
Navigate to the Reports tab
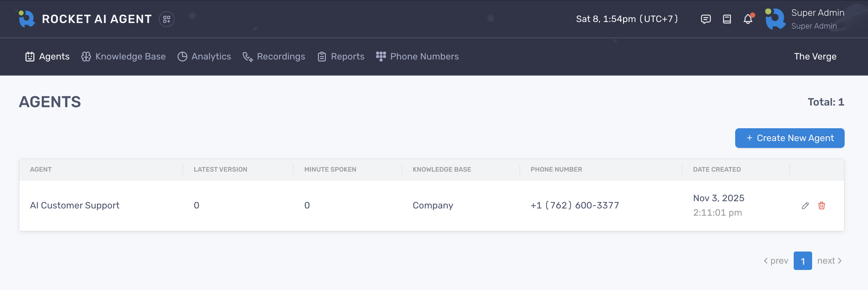pos(341,57)
